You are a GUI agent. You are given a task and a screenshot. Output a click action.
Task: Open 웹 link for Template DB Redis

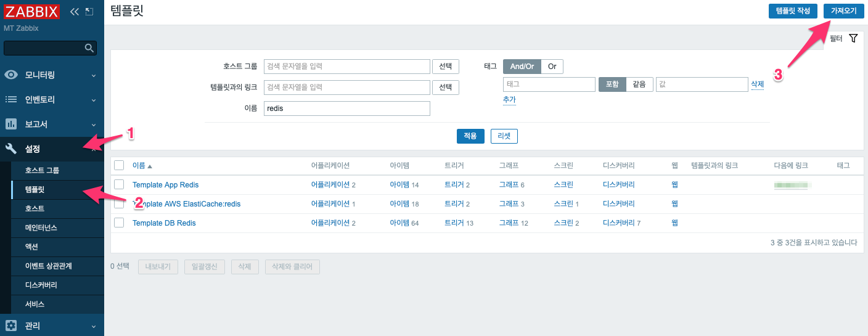(674, 223)
